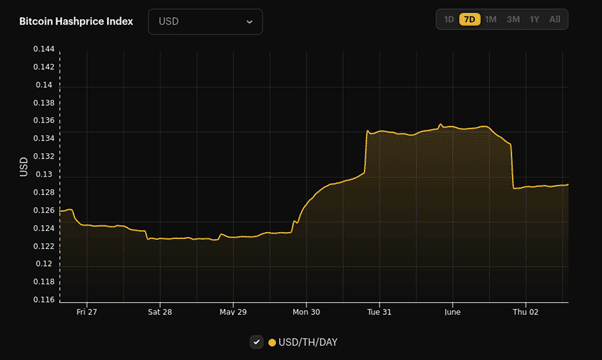Click the 0.126 y-axis value
Viewport: 602px width, 360px height.
[x=44, y=210]
